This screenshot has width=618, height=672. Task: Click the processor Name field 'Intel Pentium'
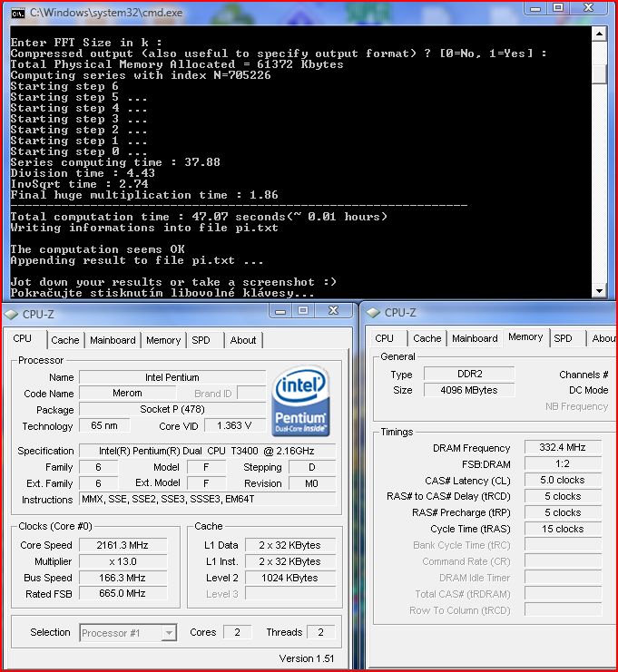[x=172, y=377]
